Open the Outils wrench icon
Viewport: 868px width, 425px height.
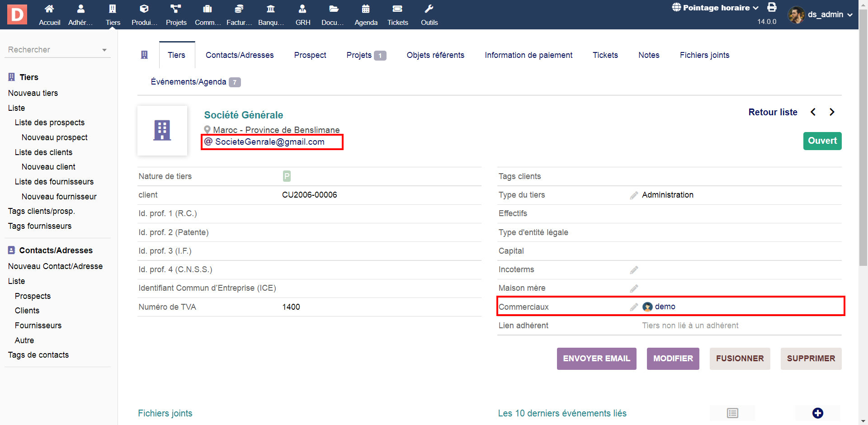tap(429, 9)
